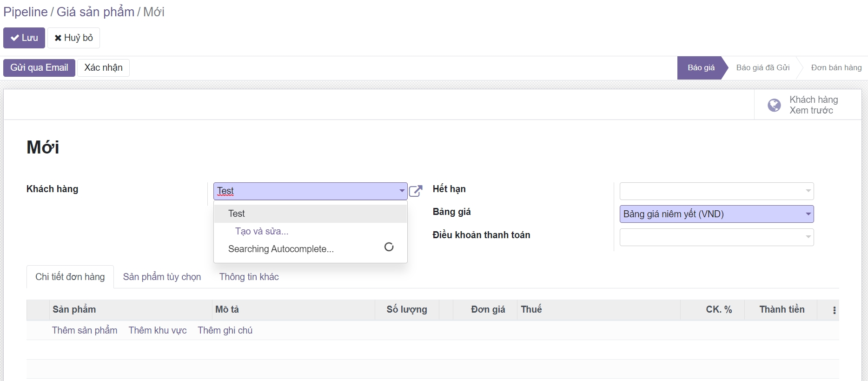Send quotation with Gửi qua Email

[x=39, y=68]
